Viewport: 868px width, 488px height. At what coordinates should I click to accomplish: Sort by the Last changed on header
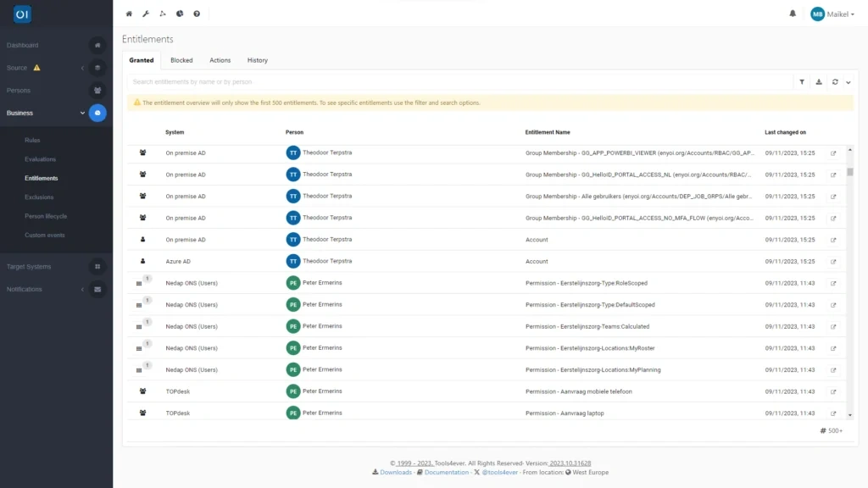click(786, 132)
